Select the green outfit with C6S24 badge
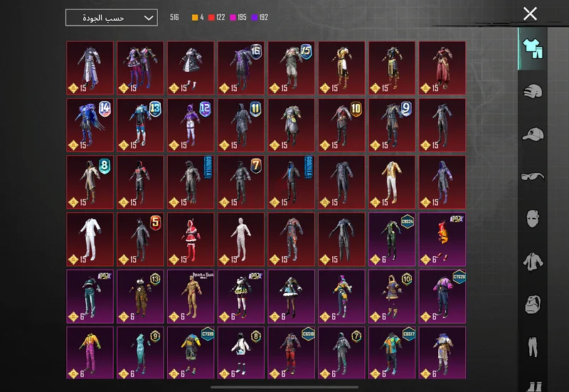Image resolution: width=569 pixels, height=392 pixels. (x=392, y=239)
